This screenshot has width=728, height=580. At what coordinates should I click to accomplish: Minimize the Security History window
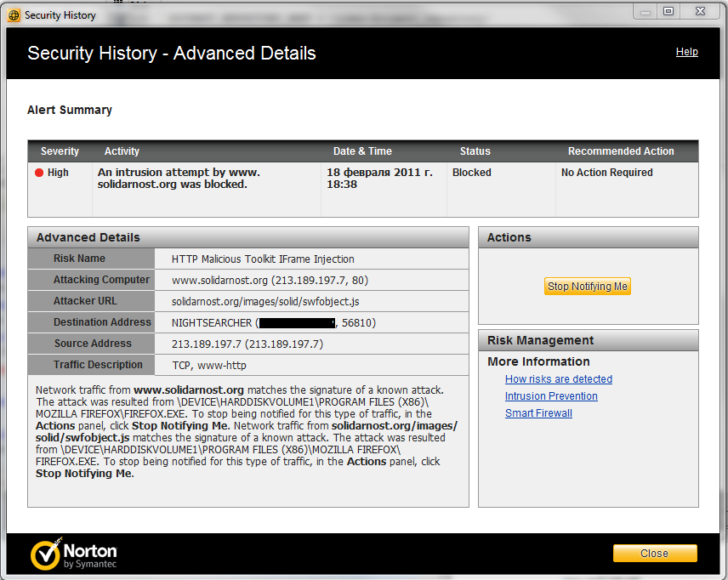646,12
